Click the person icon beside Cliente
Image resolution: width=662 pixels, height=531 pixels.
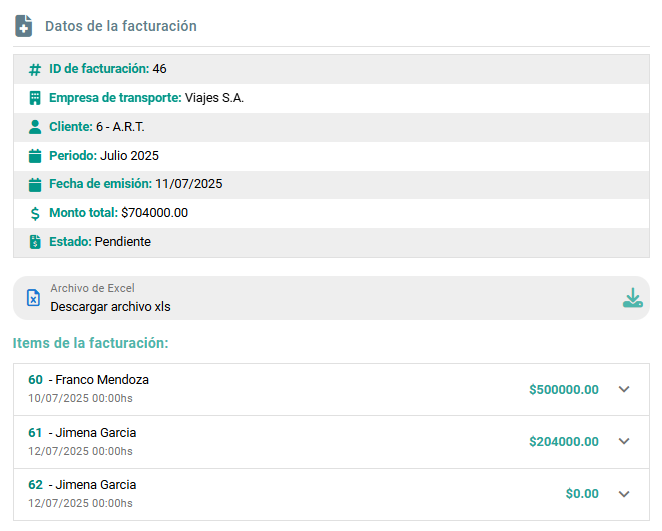click(35, 127)
